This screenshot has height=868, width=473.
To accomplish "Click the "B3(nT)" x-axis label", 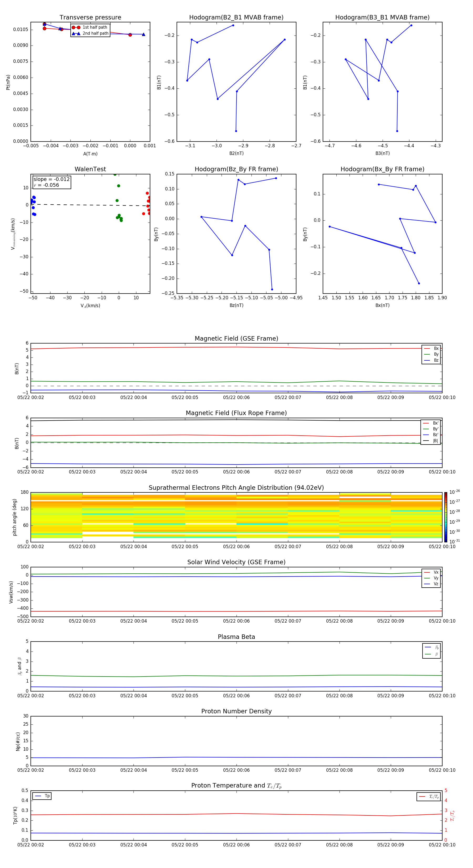I will pyautogui.click(x=382, y=153).
